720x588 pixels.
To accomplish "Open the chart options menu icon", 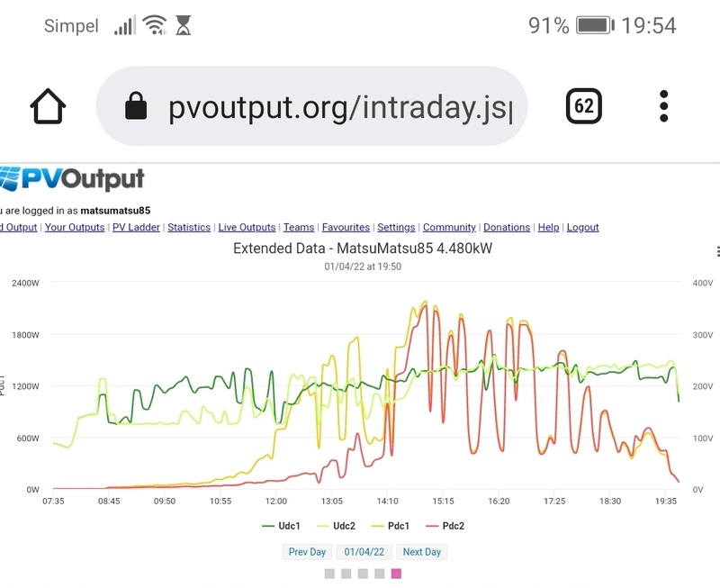I will pyautogui.click(x=716, y=251).
